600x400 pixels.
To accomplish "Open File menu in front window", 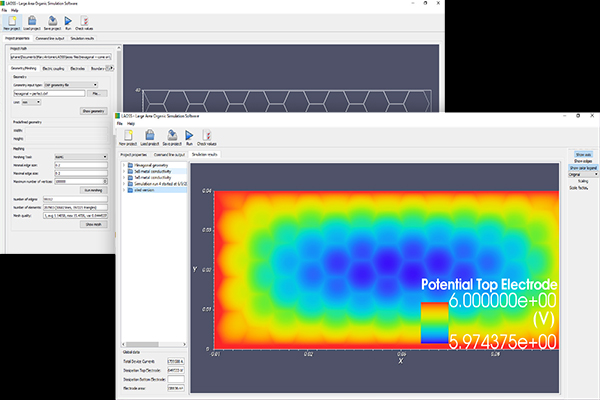I will pos(120,124).
